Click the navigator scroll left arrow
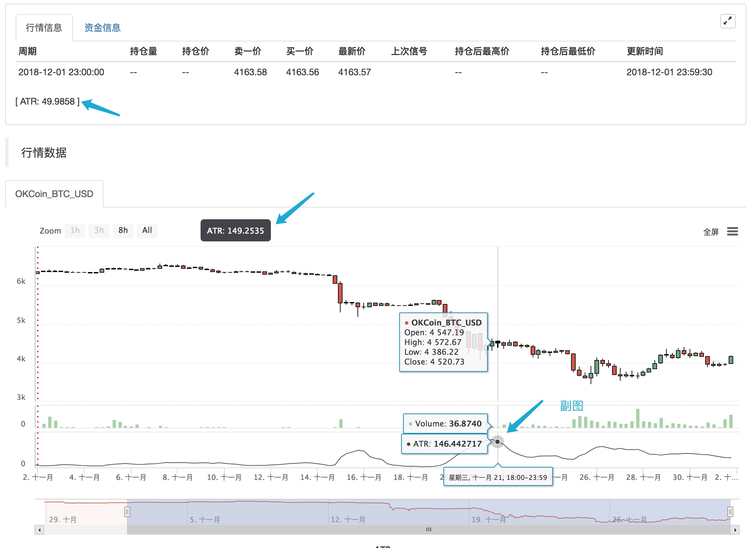Screen dimensions: 756x548 tap(39, 530)
